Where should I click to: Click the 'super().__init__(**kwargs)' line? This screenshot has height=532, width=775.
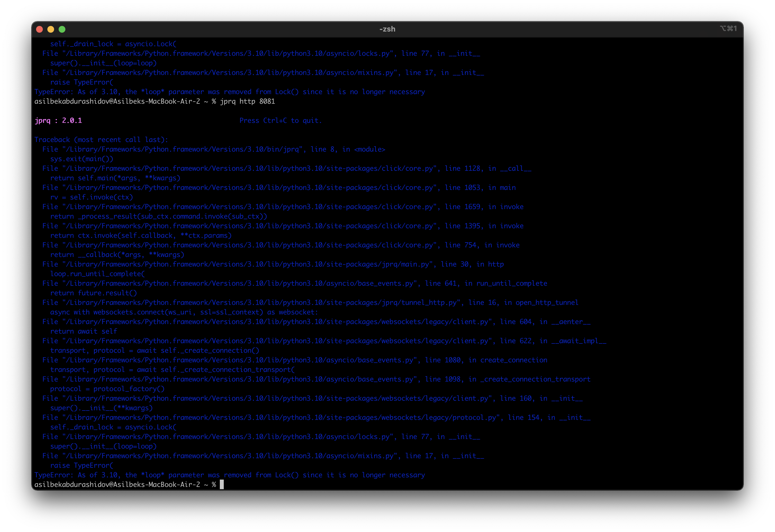(101, 408)
